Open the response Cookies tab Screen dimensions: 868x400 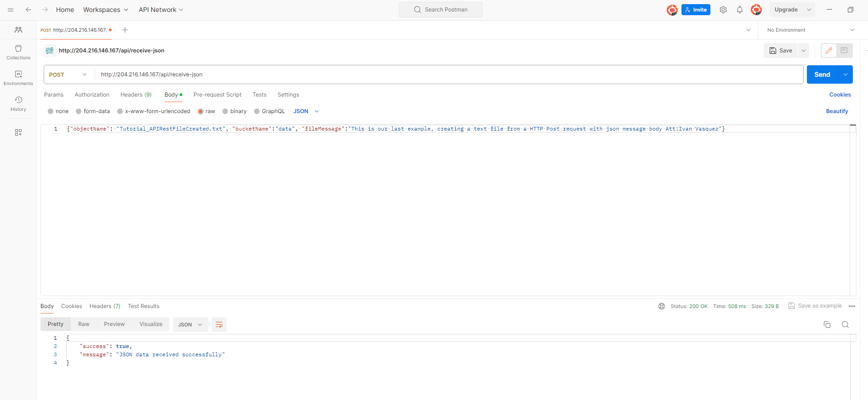[72, 306]
